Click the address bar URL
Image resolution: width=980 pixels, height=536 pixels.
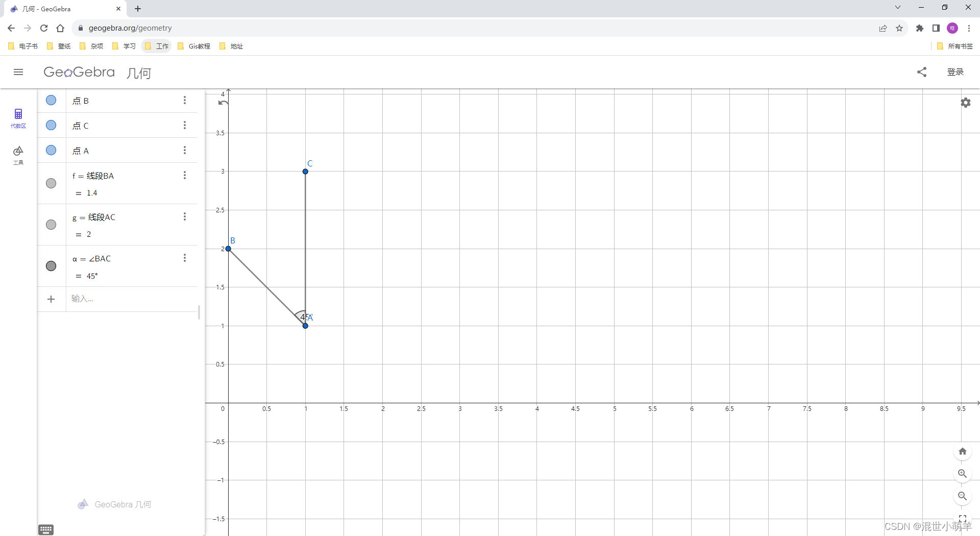[x=130, y=28]
